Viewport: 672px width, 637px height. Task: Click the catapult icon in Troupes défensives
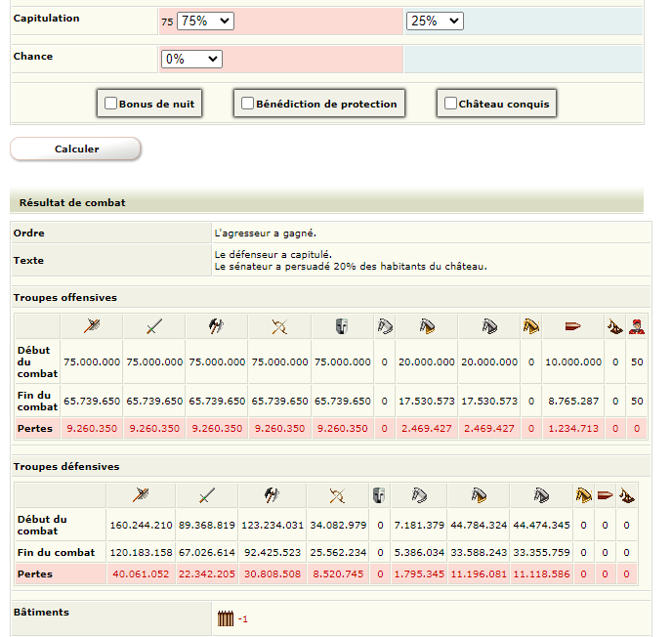(x=626, y=496)
